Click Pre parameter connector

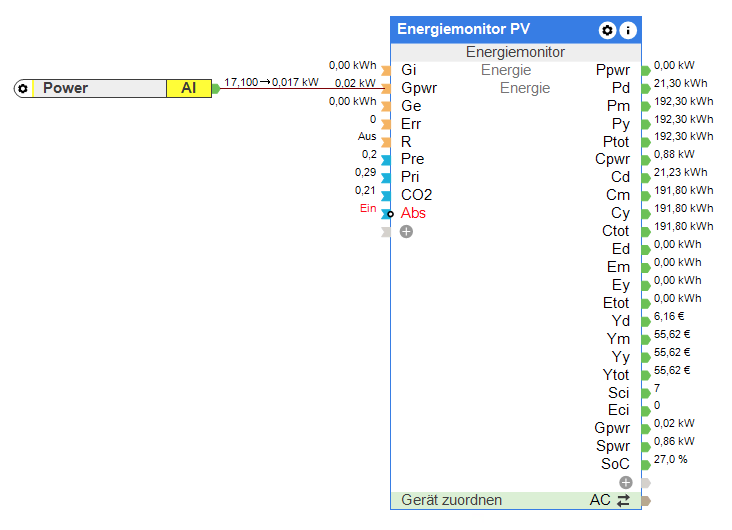click(x=386, y=160)
